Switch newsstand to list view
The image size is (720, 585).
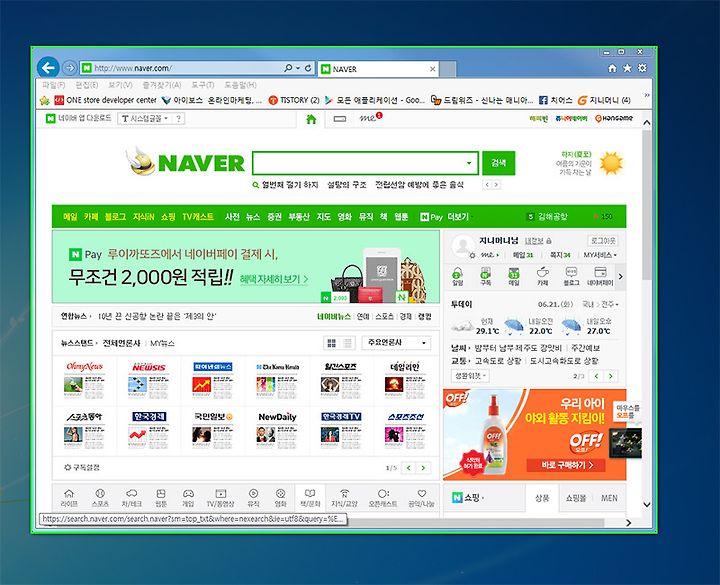tap(348, 343)
